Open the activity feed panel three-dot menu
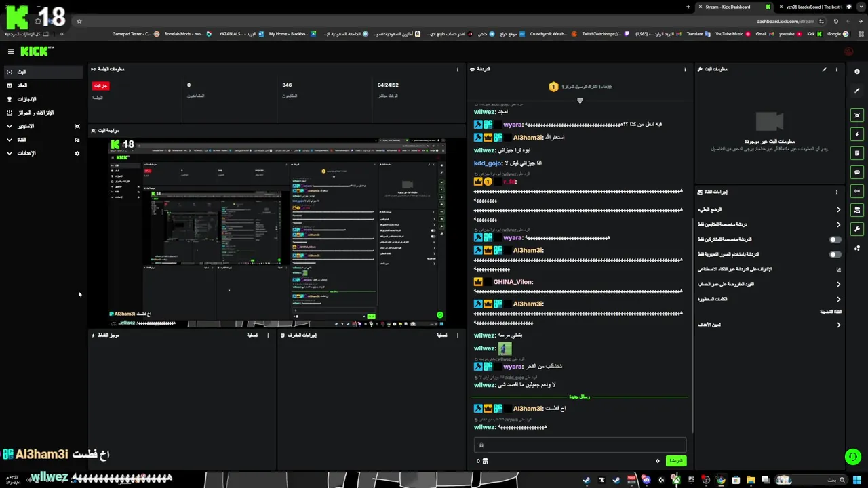The height and width of the screenshot is (488, 868). coord(268,335)
